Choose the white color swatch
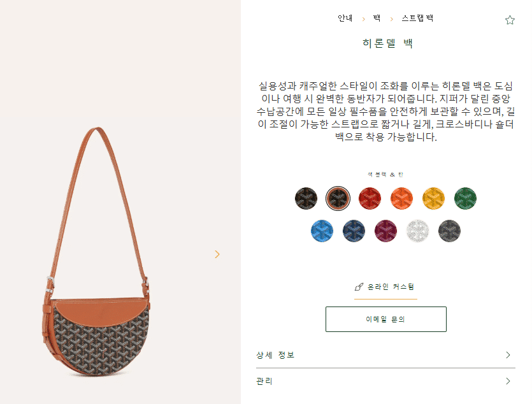 (x=418, y=231)
